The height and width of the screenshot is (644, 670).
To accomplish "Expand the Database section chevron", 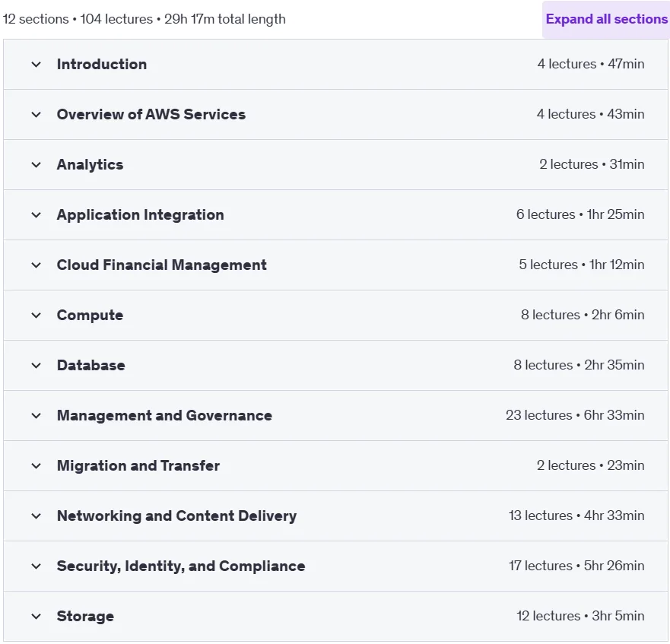I will pyautogui.click(x=37, y=366).
